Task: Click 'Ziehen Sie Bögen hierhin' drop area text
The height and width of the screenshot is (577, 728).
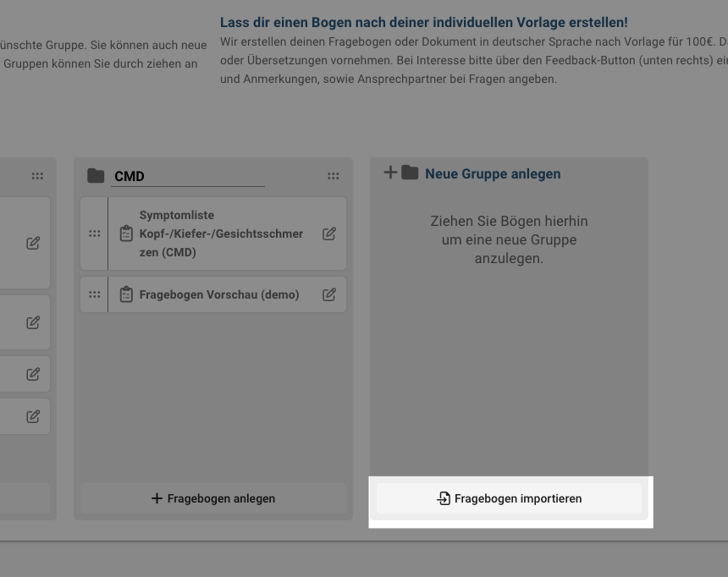Action: pyautogui.click(x=509, y=239)
